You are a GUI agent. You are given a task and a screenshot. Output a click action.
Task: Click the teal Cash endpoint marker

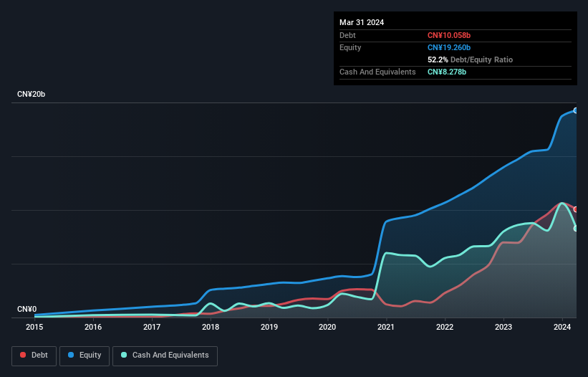pos(576,228)
